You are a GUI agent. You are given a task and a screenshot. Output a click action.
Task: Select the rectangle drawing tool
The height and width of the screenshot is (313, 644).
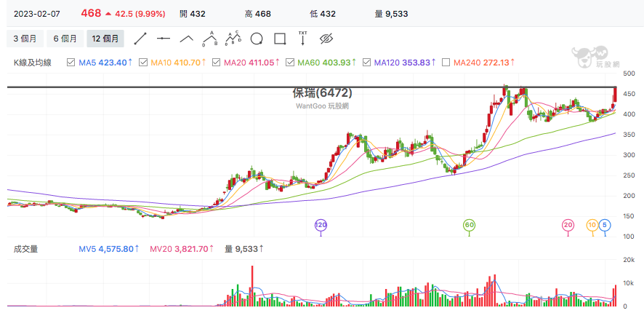[280, 39]
